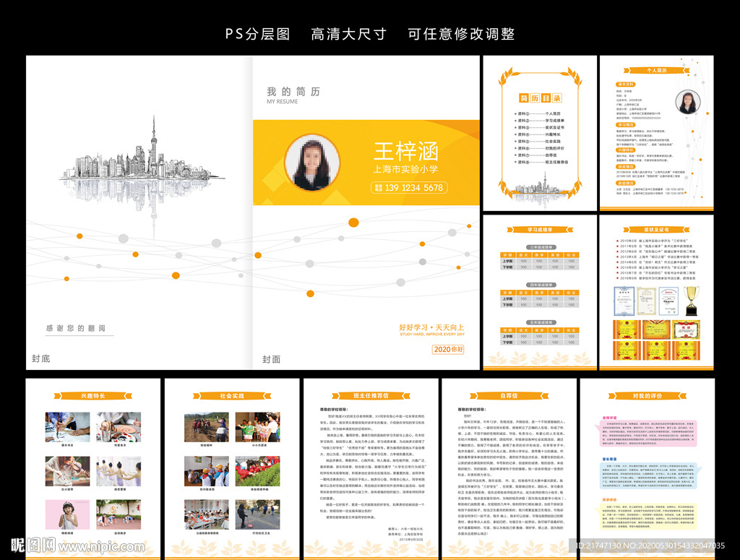Expand the 学习情况 section header

(627, 124)
